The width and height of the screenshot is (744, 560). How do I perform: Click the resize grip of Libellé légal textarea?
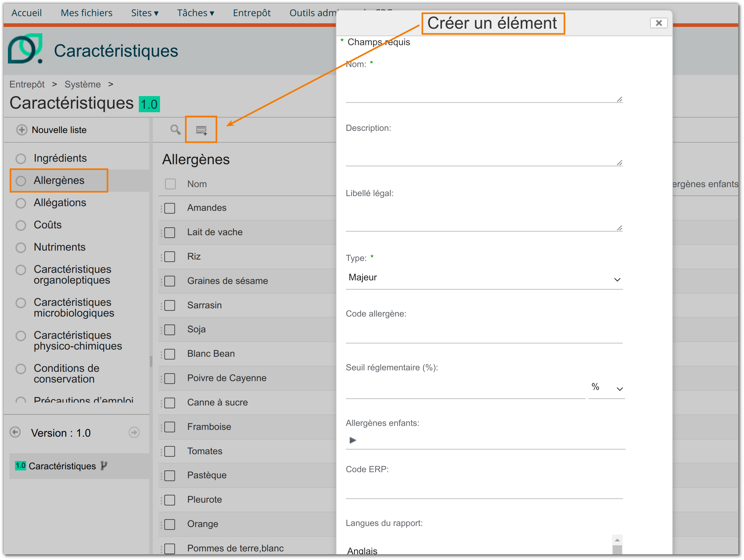click(620, 228)
